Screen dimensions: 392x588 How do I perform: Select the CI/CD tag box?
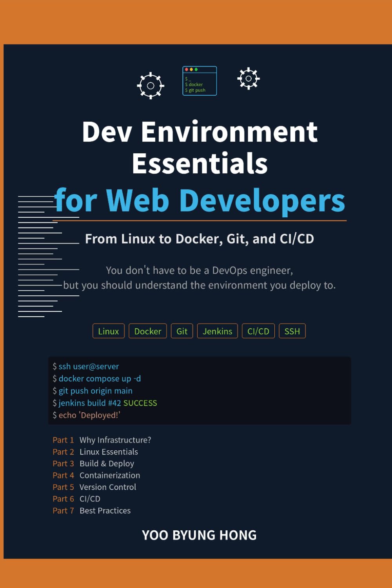click(258, 331)
